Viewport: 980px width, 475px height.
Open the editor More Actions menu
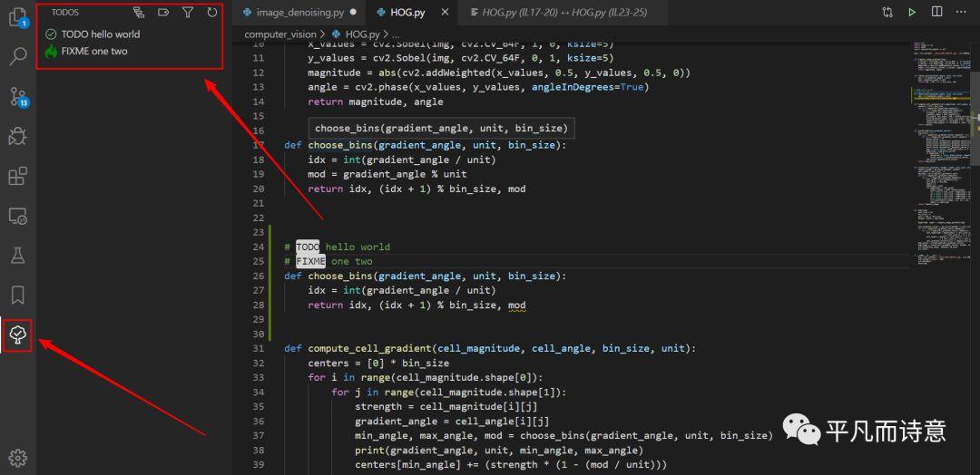pyautogui.click(x=961, y=12)
